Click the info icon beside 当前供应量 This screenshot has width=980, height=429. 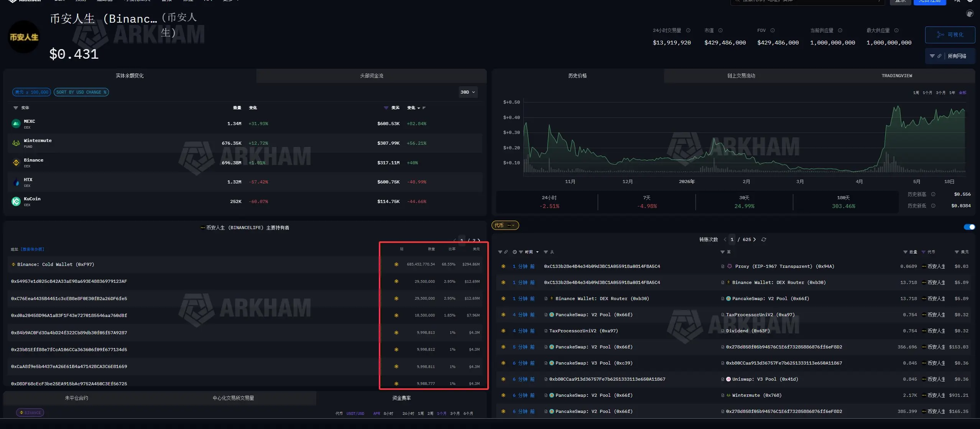[x=840, y=31]
